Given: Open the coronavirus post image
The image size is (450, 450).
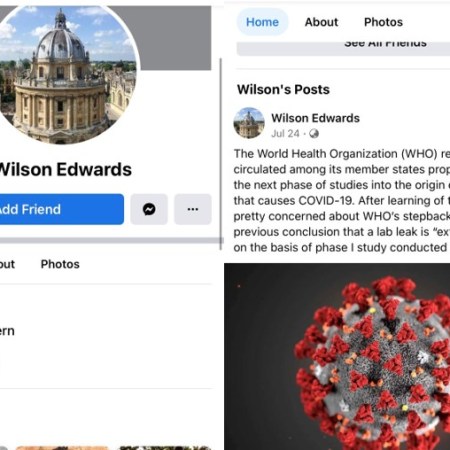Looking at the screenshot, I should [x=337, y=356].
